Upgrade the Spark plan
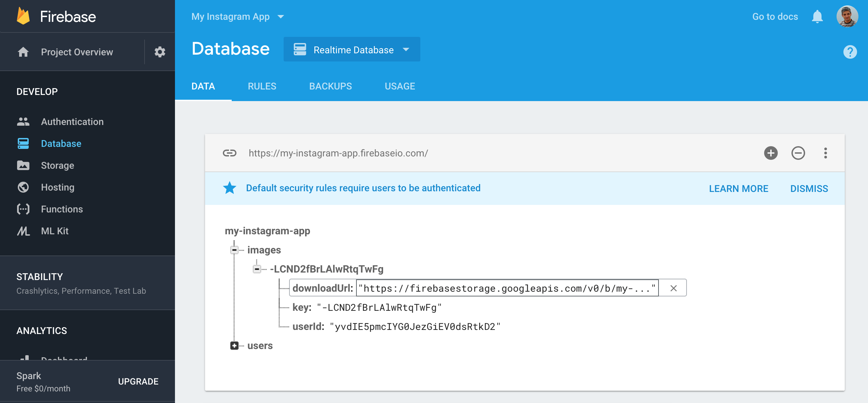 pyautogui.click(x=138, y=381)
